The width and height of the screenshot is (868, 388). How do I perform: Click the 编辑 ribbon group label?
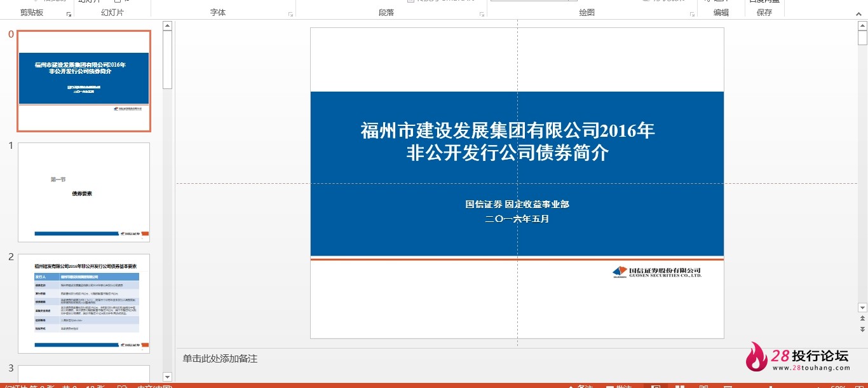[721, 13]
